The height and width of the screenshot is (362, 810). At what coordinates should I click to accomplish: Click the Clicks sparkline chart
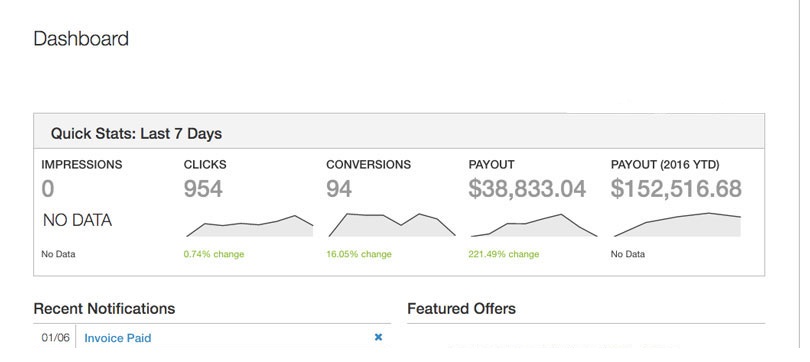250,226
